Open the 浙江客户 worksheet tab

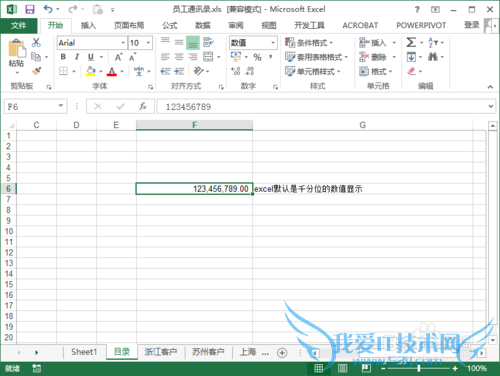160,352
